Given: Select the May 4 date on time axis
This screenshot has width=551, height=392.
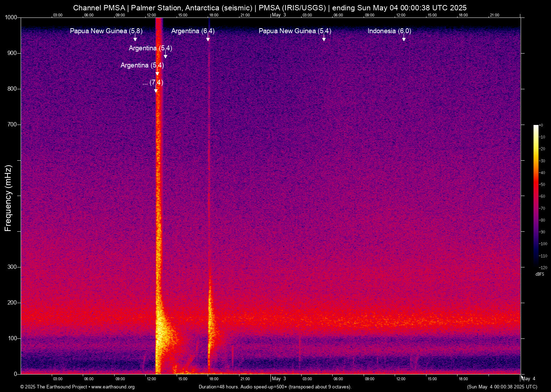Looking at the screenshot, I should pyautogui.click(x=529, y=379).
